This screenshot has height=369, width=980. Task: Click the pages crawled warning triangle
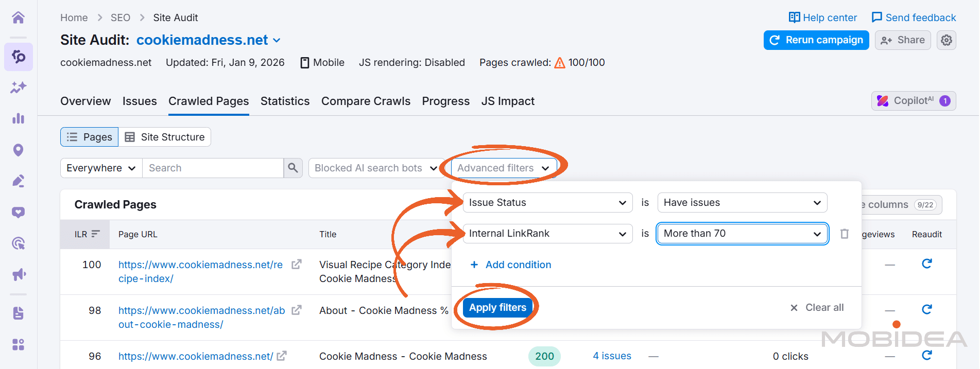coord(560,63)
